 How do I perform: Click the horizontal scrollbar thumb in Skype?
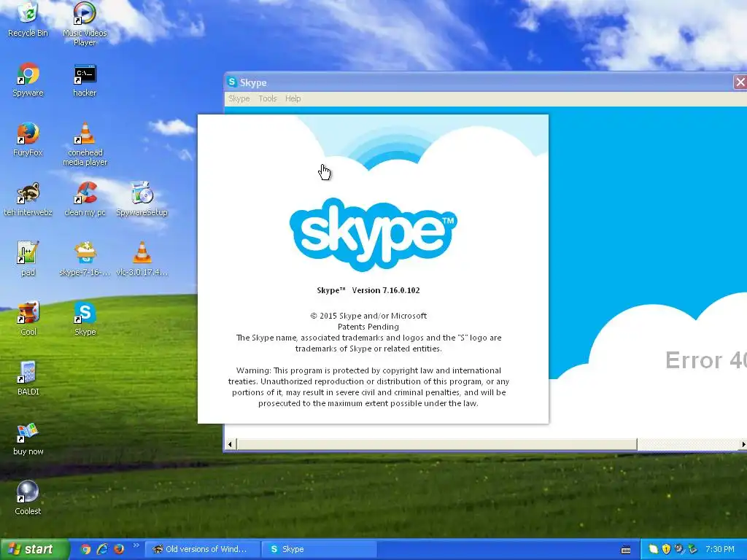[x=437, y=444]
